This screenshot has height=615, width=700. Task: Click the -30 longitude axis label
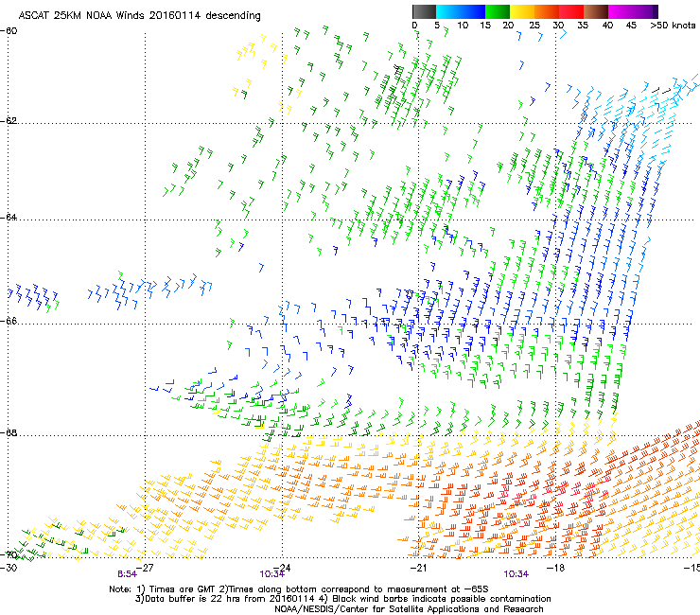click(9, 568)
